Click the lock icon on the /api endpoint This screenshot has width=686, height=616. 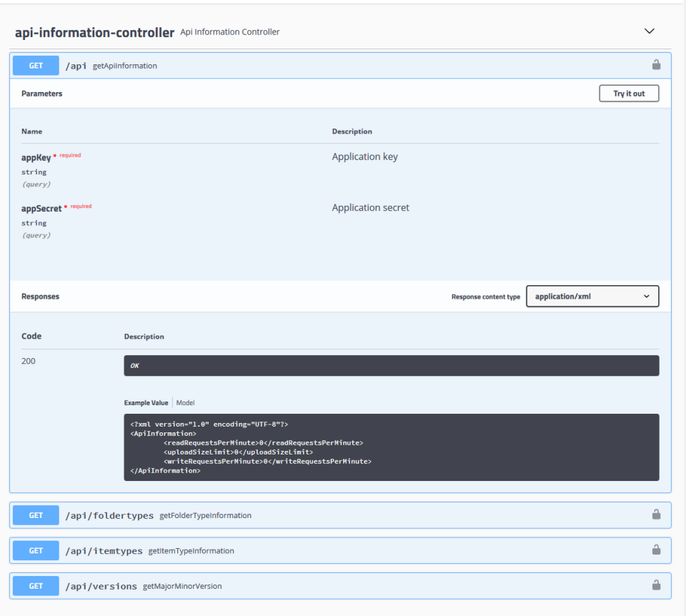pyautogui.click(x=656, y=64)
